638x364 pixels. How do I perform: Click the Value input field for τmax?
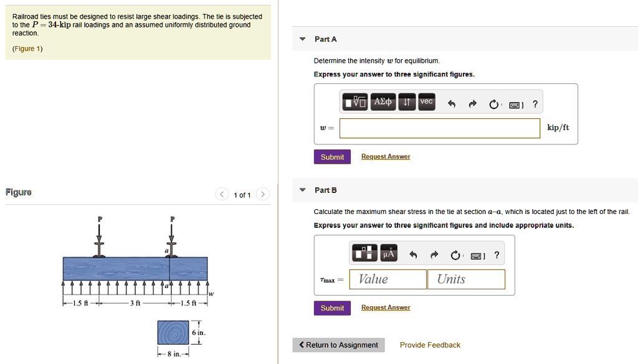388,279
